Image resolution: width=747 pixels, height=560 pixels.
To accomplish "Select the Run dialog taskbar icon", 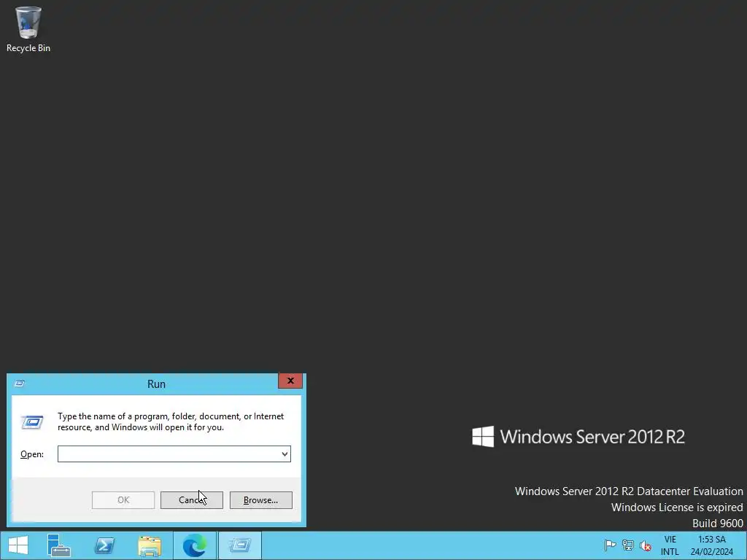I will click(x=240, y=545).
